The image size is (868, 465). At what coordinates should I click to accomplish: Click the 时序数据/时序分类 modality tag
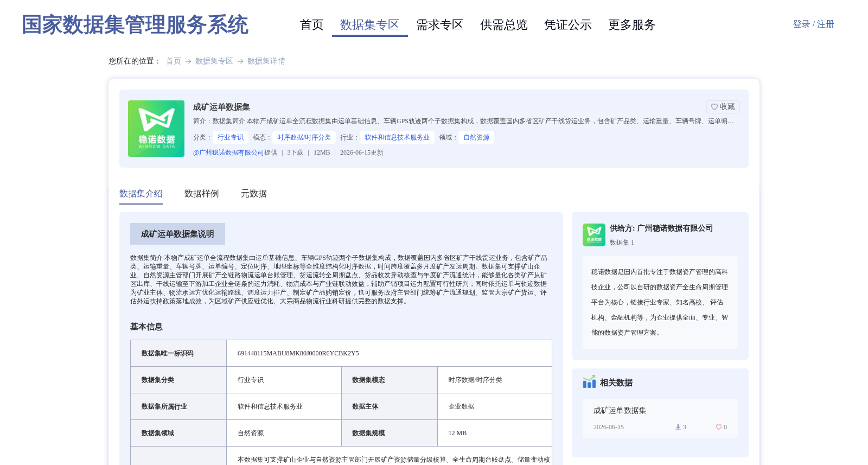pyautogui.click(x=304, y=137)
